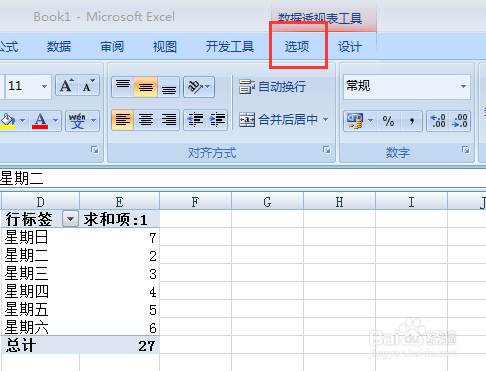Click formula bar showing 星期二
This screenshot has width=486, height=371.
(x=243, y=178)
